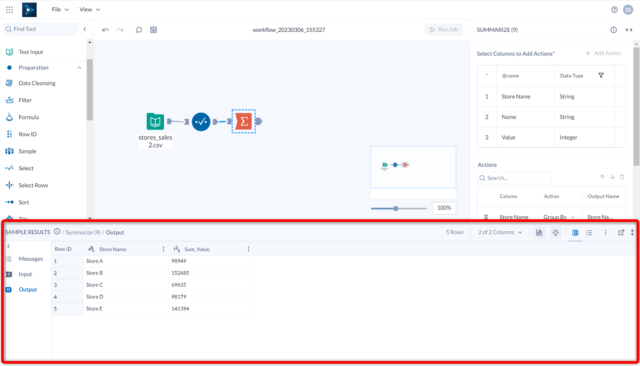The height and width of the screenshot is (366, 640).
Task: Click the Run Job button
Action: 444,29
